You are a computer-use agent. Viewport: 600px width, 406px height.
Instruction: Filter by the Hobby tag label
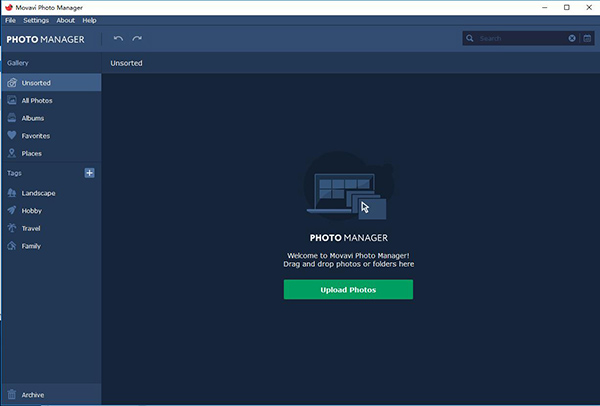31,210
